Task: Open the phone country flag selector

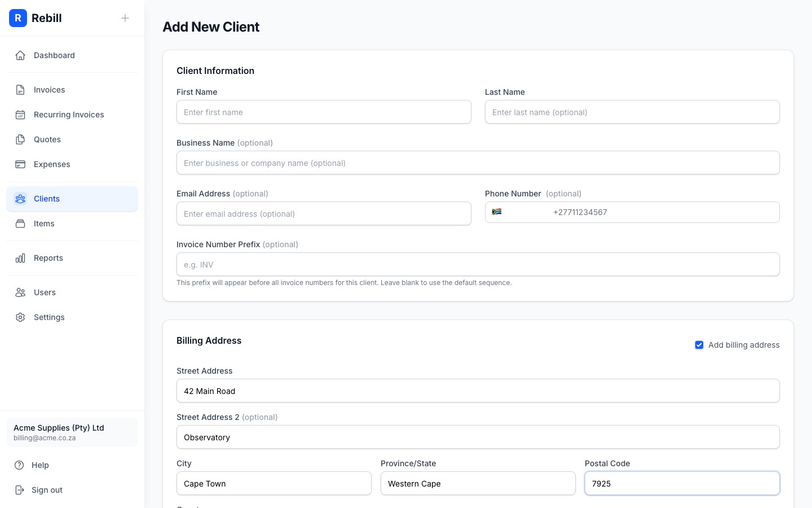Action: 497,212
